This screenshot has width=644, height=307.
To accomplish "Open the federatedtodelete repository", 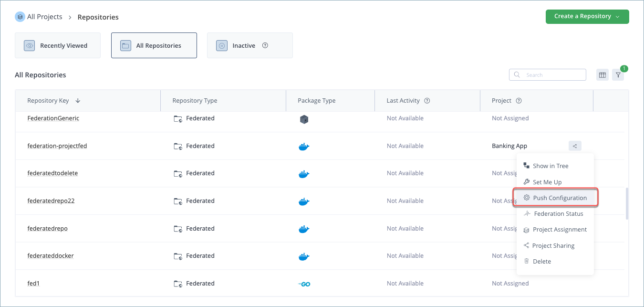I will [52, 173].
